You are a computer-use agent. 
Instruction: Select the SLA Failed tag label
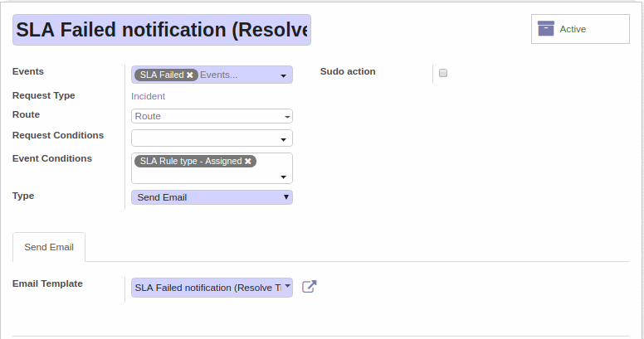coord(161,75)
